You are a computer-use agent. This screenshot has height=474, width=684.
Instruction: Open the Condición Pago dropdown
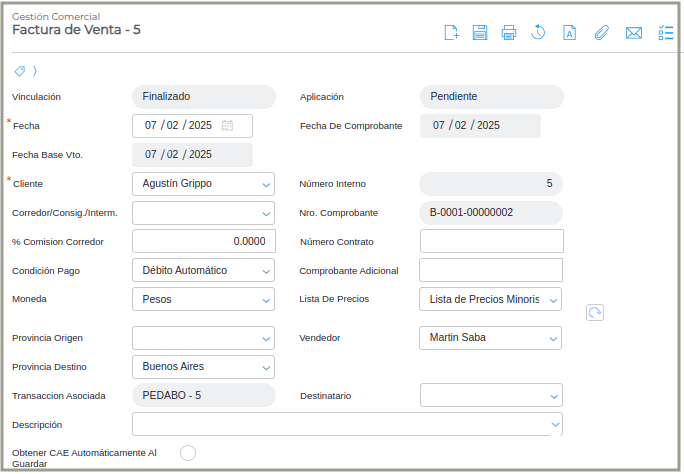click(x=266, y=271)
